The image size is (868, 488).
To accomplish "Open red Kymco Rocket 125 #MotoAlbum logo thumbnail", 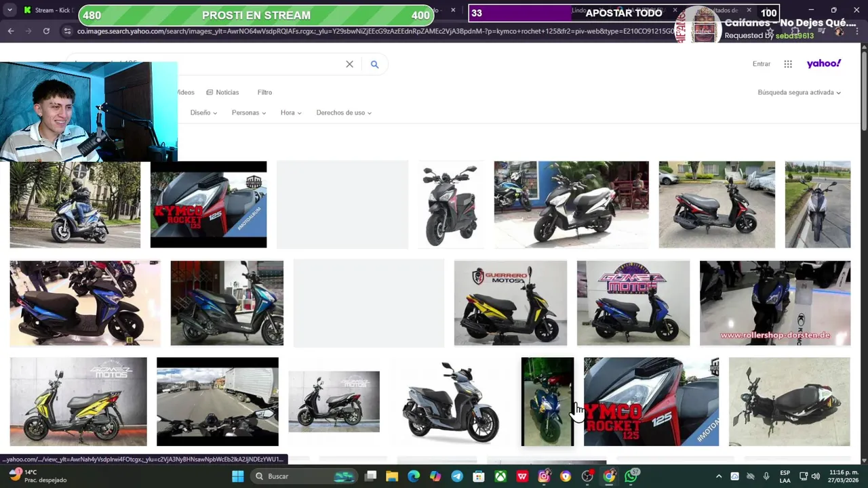I will click(208, 205).
